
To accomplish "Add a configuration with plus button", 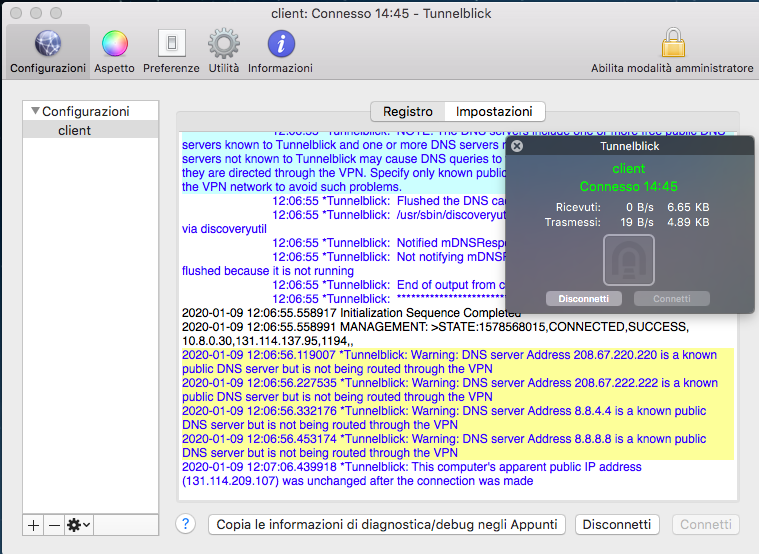I will point(34,525).
